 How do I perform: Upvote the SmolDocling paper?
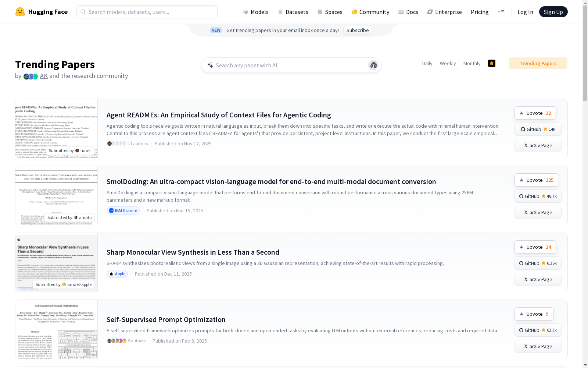(x=537, y=180)
